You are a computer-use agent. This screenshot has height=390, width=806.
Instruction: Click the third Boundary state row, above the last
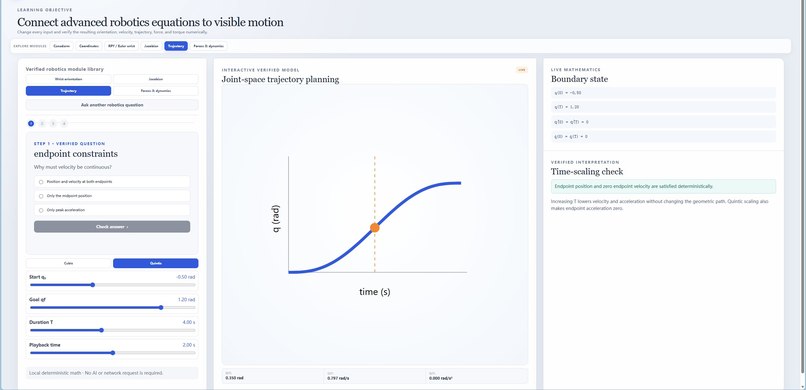[663, 122]
